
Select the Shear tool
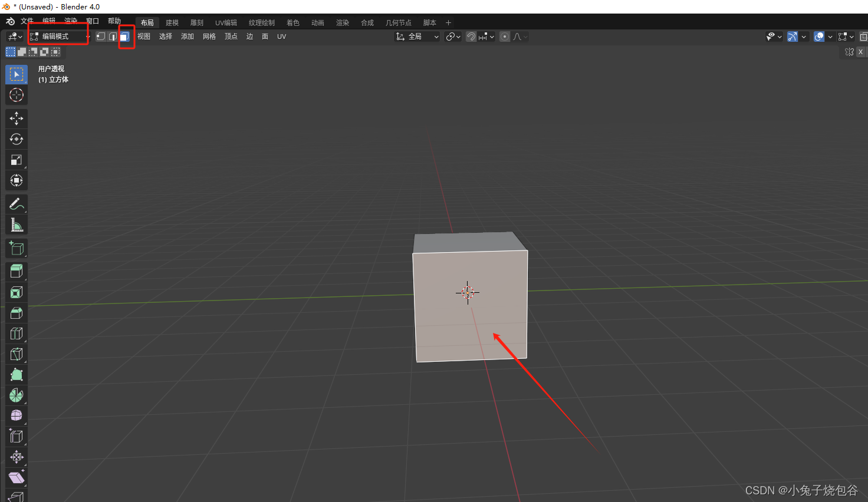(x=17, y=478)
